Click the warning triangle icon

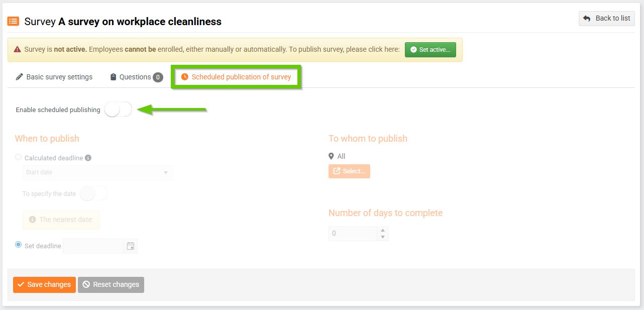click(18, 50)
